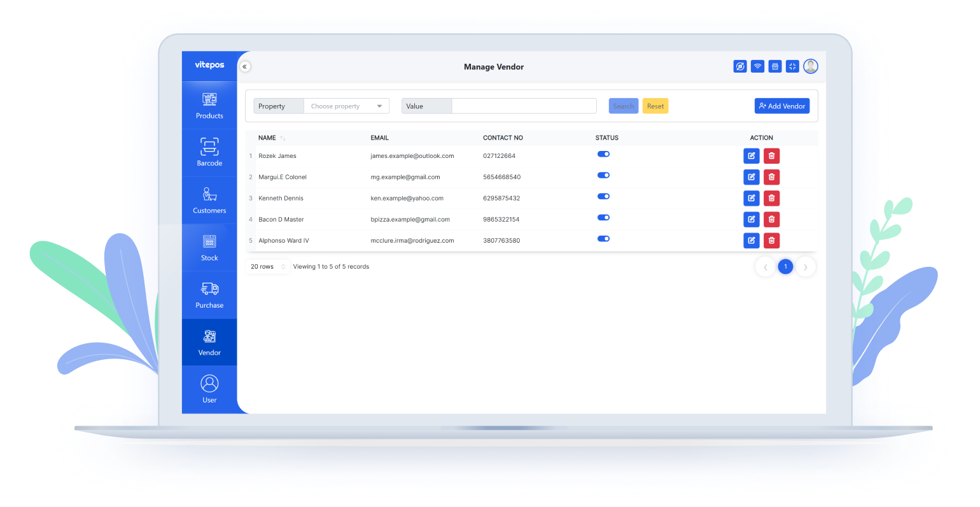Open the Choose property dropdown
The image size is (980, 507).
click(346, 106)
